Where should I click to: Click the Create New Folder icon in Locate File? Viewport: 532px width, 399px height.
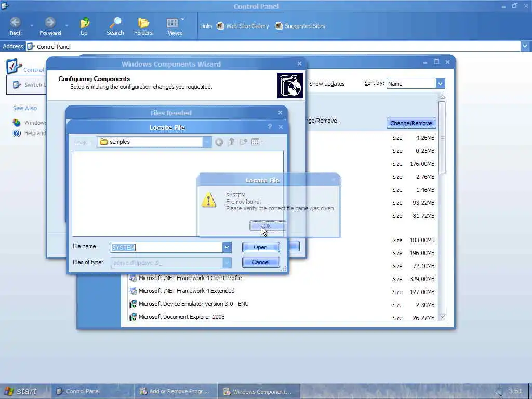pyautogui.click(x=243, y=142)
